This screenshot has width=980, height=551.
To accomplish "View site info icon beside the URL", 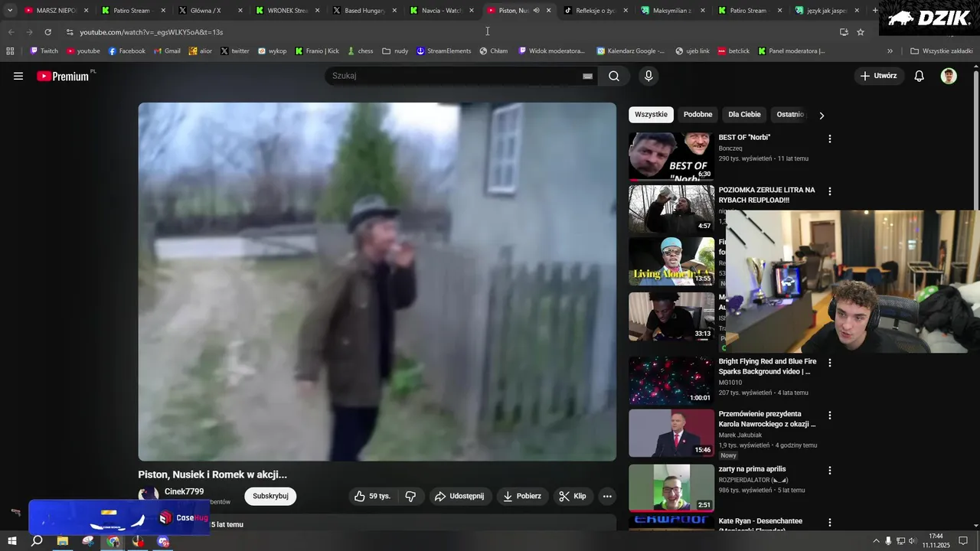I will [70, 32].
